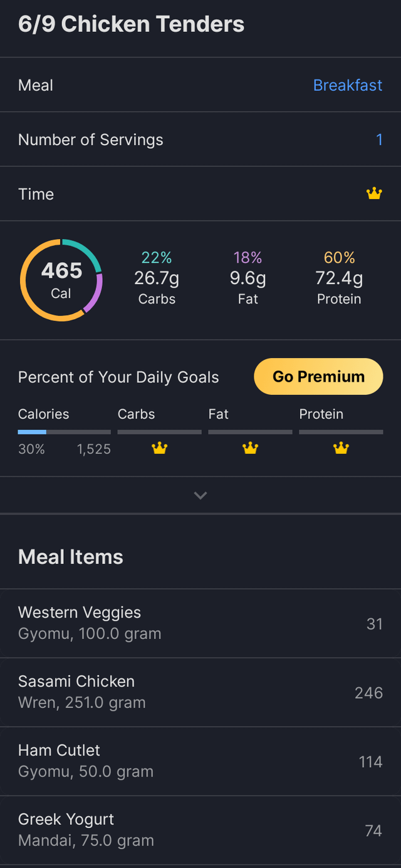
Task: Tap the crown icon under Protein goal
Action: coord(341,448)
